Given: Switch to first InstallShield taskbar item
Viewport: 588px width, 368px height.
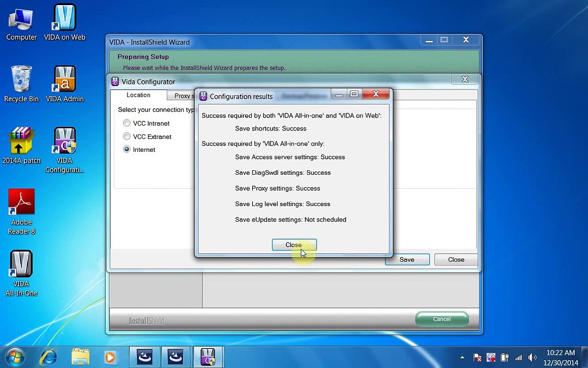Looking at the screenshot, I should (x=145, y=357).
